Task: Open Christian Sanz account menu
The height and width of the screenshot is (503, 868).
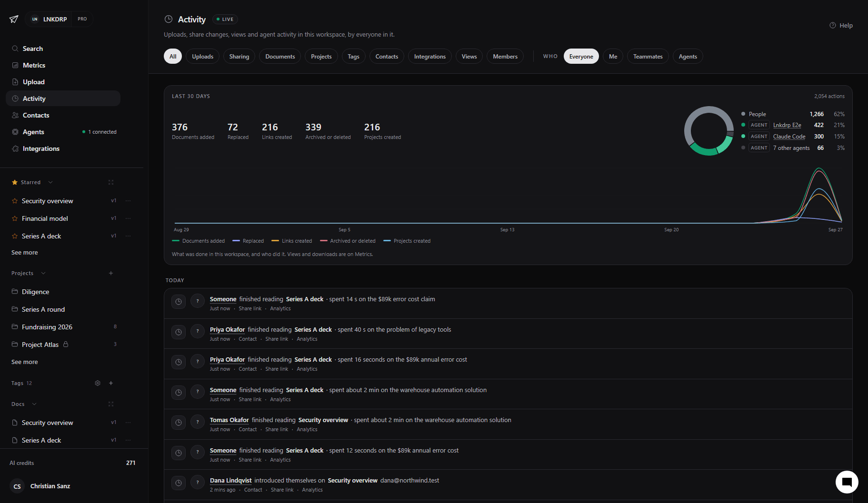Action: pyautogui.click(x=50, y=486)
